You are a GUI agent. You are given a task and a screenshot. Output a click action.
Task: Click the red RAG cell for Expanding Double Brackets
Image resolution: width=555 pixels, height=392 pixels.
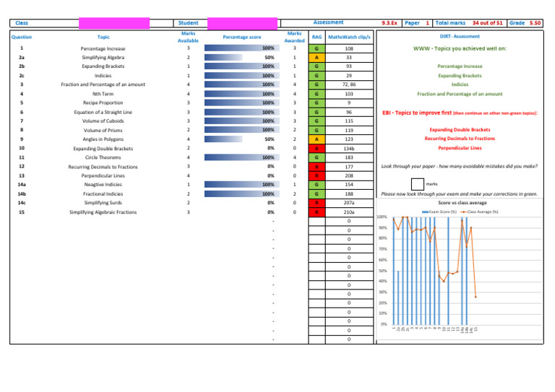(x=317, y=149)
